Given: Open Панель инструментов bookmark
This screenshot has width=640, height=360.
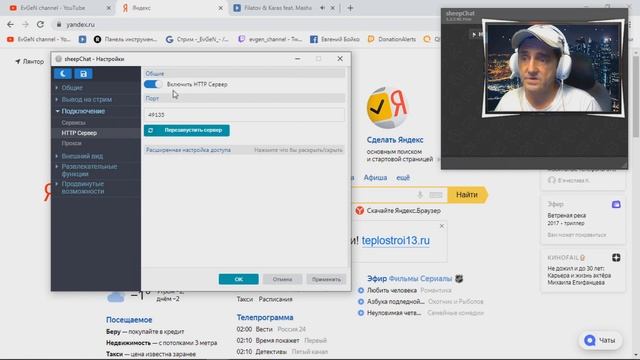Looking at the screenshot, I should tap(125, 39).
